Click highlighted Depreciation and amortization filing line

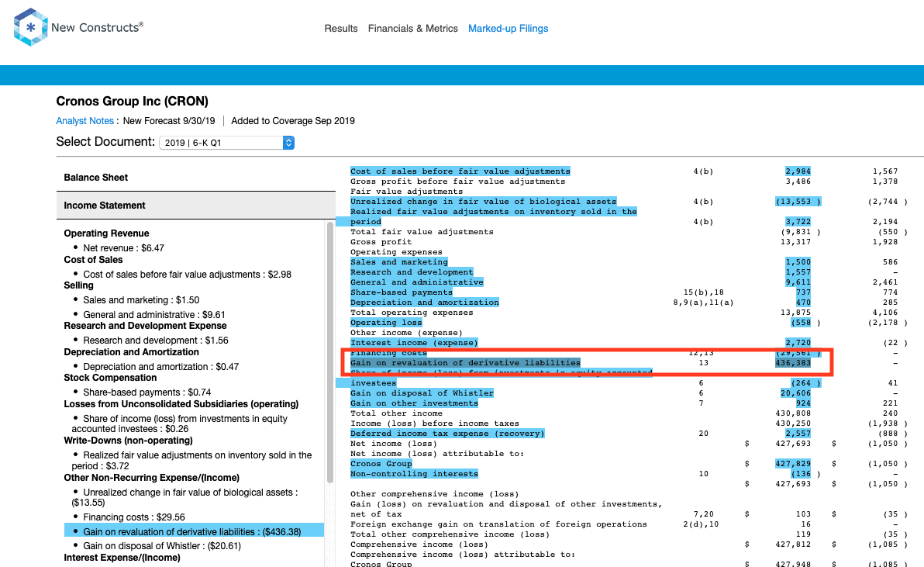click(424, 303)
